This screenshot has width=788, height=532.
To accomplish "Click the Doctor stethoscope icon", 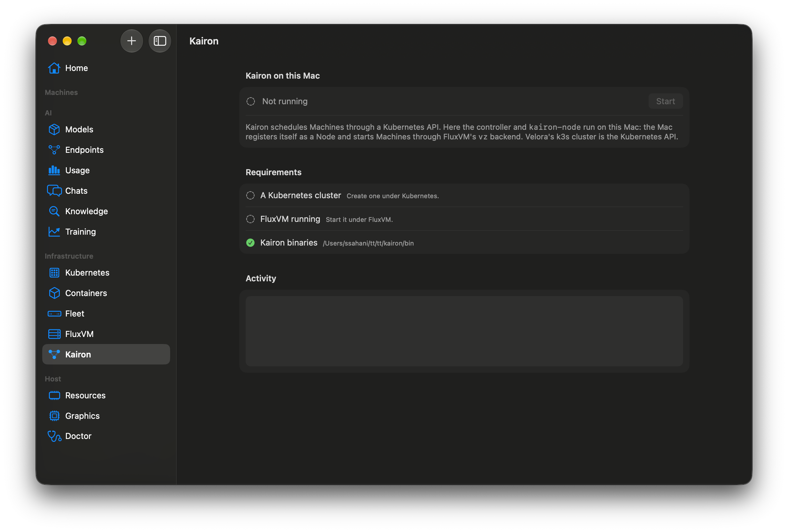I will tap(54, 436).
